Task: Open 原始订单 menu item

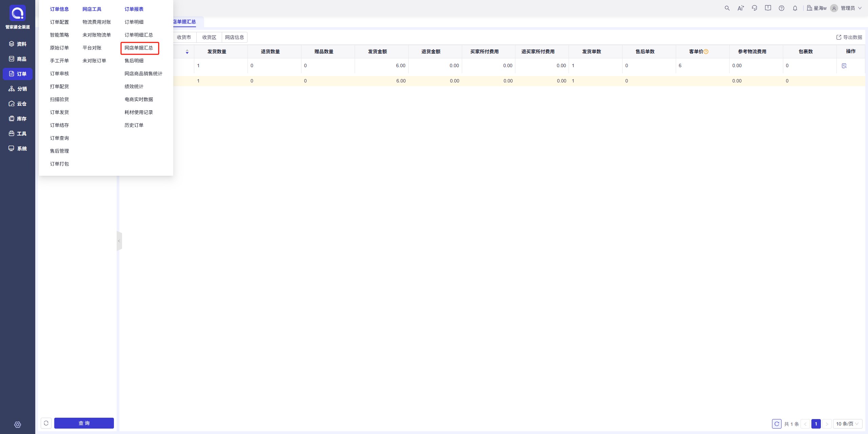Action: pos(59,48)
